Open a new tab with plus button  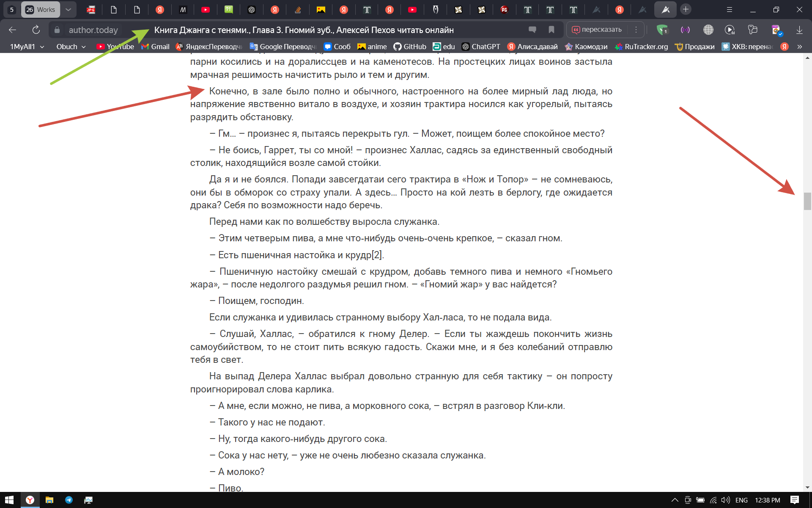coord(686,9)
